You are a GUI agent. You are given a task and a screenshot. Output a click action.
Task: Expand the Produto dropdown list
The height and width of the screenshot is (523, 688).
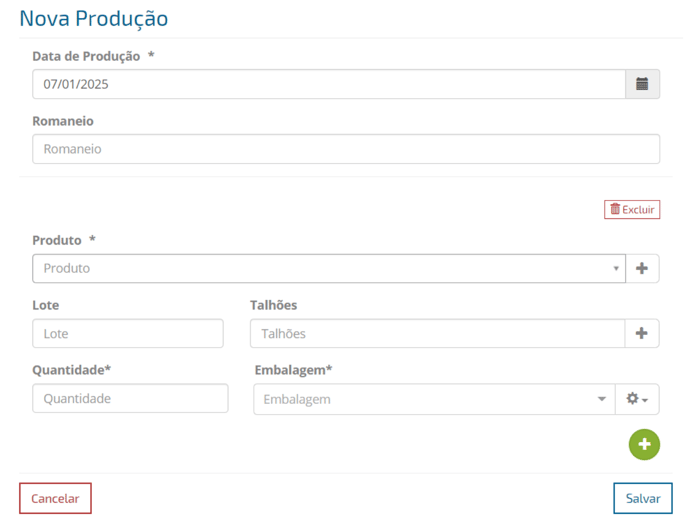click(329, 268)
